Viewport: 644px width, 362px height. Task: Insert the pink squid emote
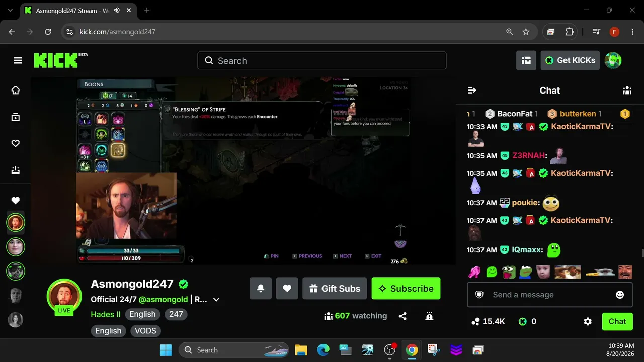click(474, 272)
